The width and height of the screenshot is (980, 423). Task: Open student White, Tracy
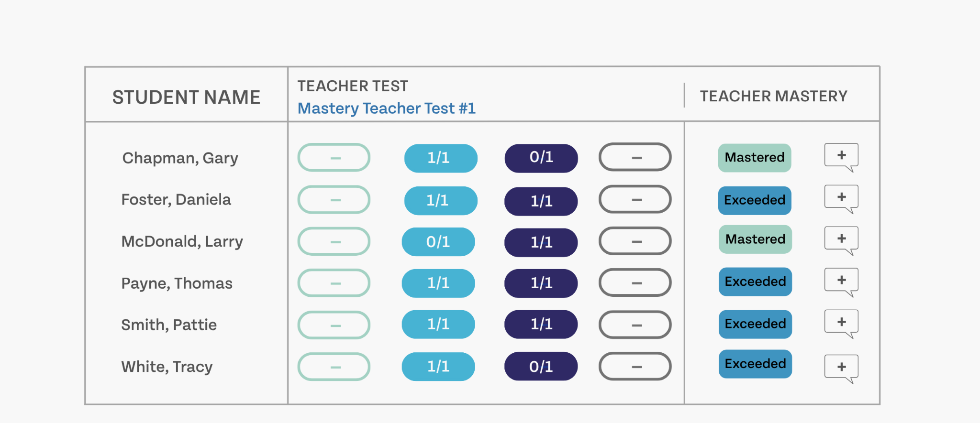point(167,367)
